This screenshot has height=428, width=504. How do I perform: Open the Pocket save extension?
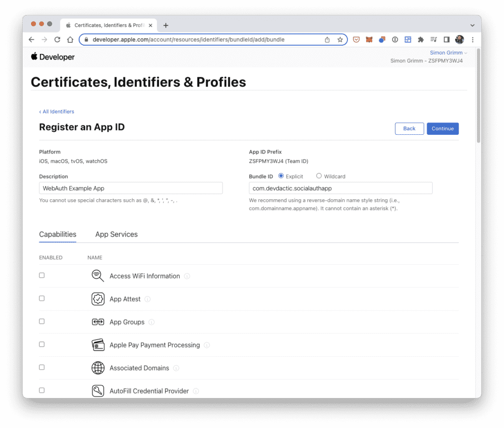click(356, 39)
